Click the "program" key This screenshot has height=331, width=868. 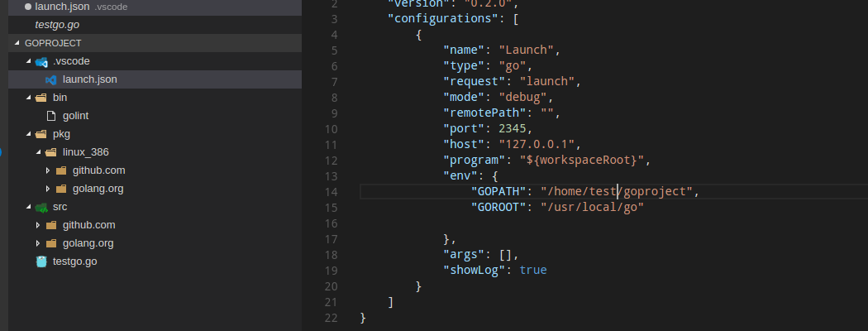pos(475,161)
